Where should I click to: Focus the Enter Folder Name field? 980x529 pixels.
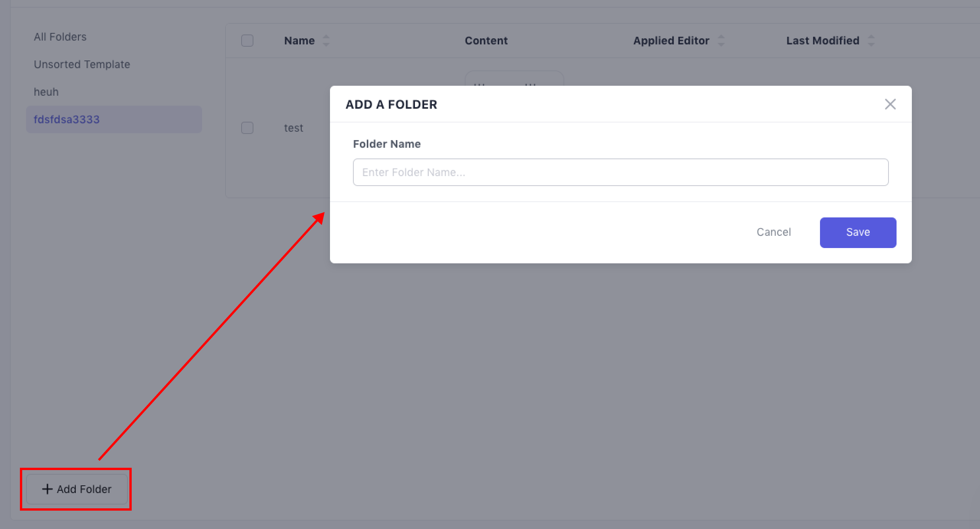620,172
